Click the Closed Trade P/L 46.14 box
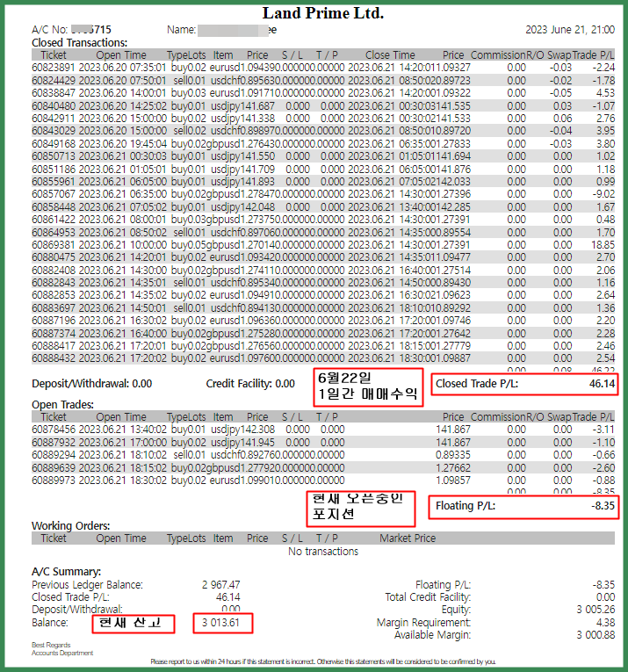 pyautogui.click(x=524, y=384)
